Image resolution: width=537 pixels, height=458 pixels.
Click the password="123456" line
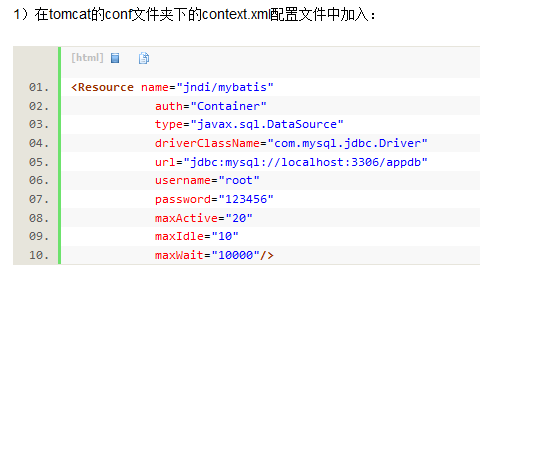214,199
